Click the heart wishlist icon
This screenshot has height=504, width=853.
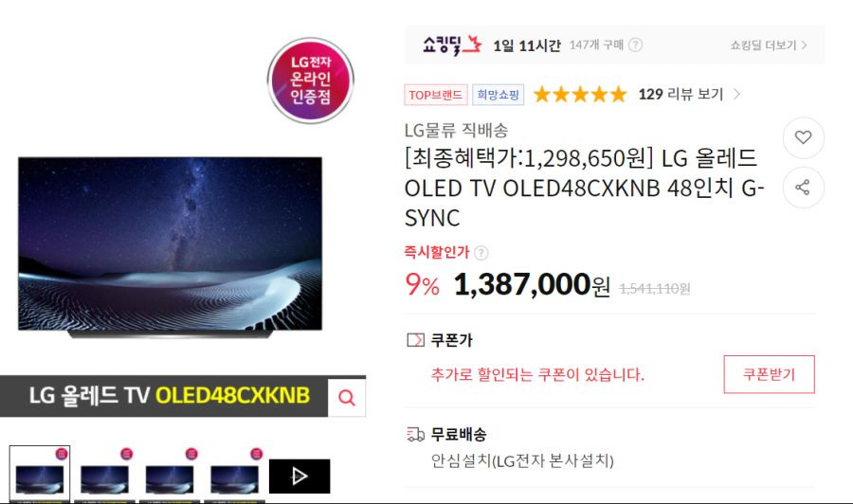click(803, 137)
